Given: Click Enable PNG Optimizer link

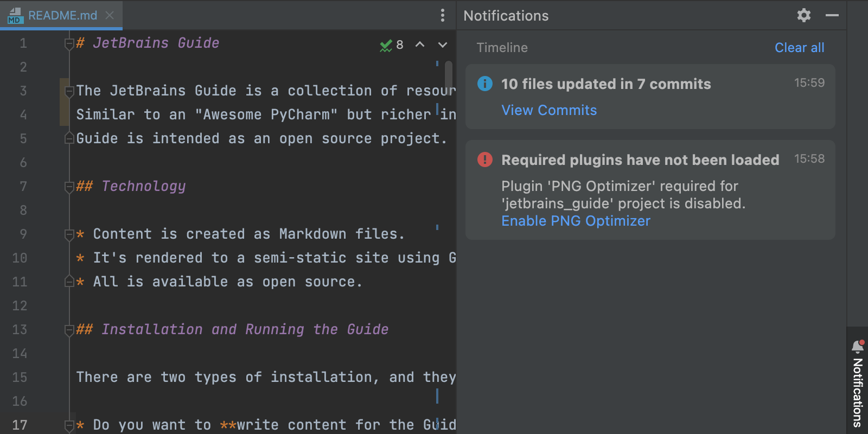Looking at the screenshot, I should pyautogui.click(x=575, y=221).
